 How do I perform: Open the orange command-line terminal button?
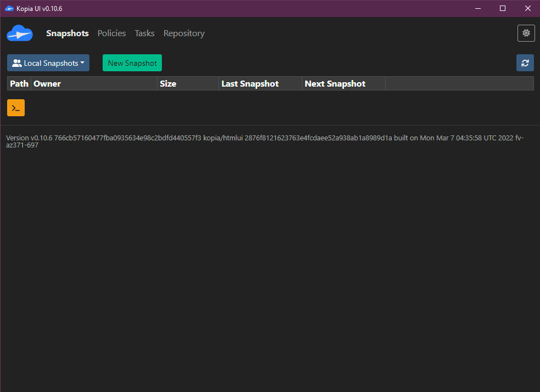tap(16, 108)
